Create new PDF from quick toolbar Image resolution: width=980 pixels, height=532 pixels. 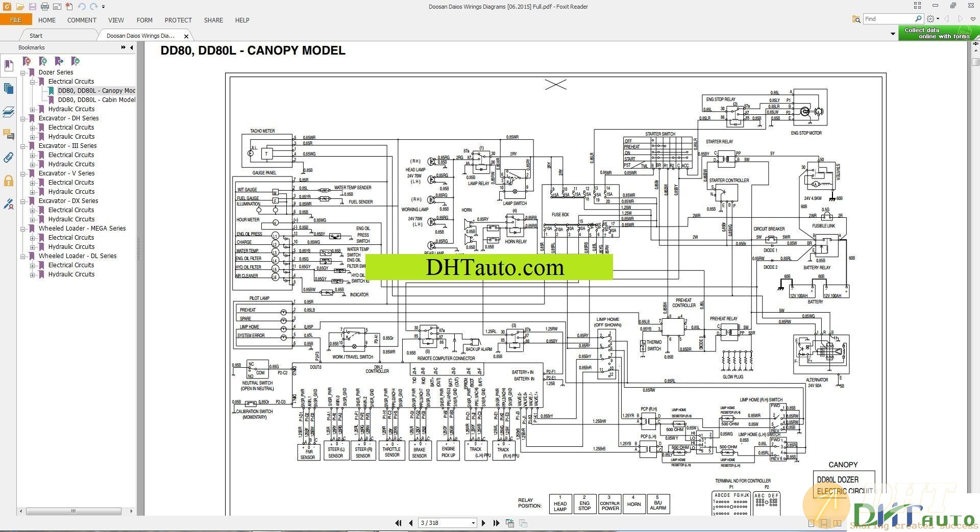(69, 7)
